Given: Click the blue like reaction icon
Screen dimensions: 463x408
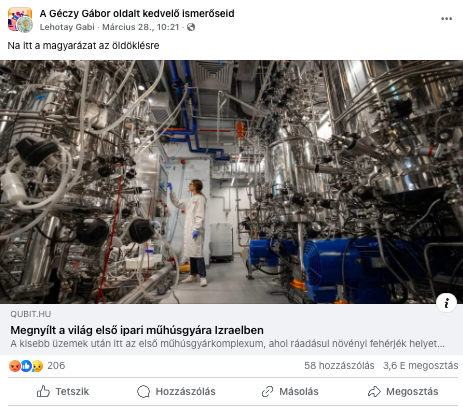Looking at the screenshot, I should (x=26, y=366).
